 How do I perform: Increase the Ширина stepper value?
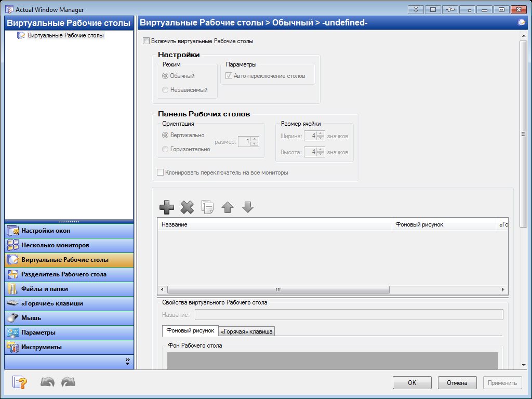321,134
